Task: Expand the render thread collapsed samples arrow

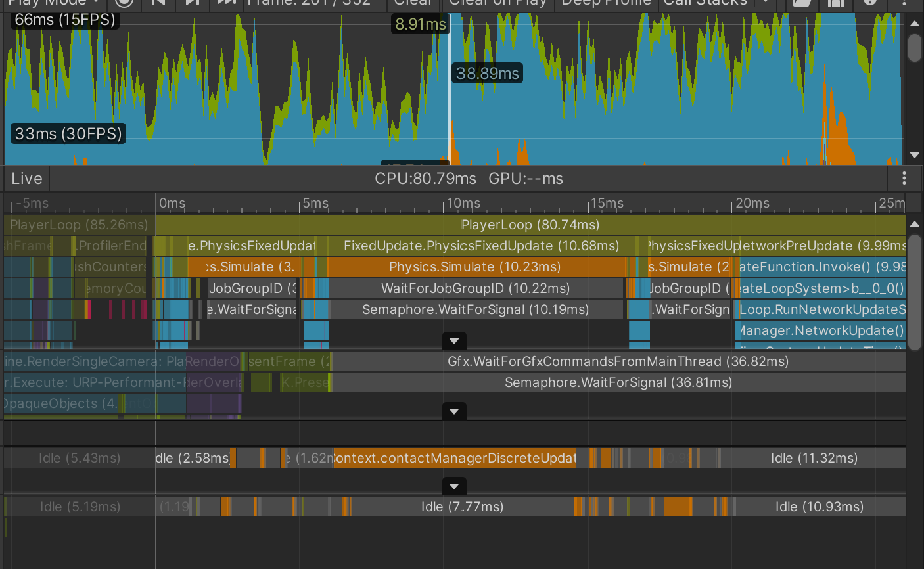Action: [453, 411]
